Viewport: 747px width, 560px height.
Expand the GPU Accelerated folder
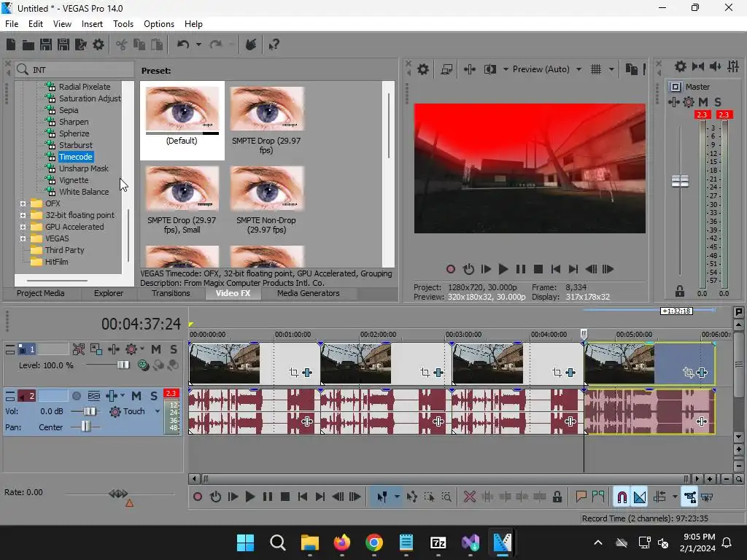[x=23, y=227]
